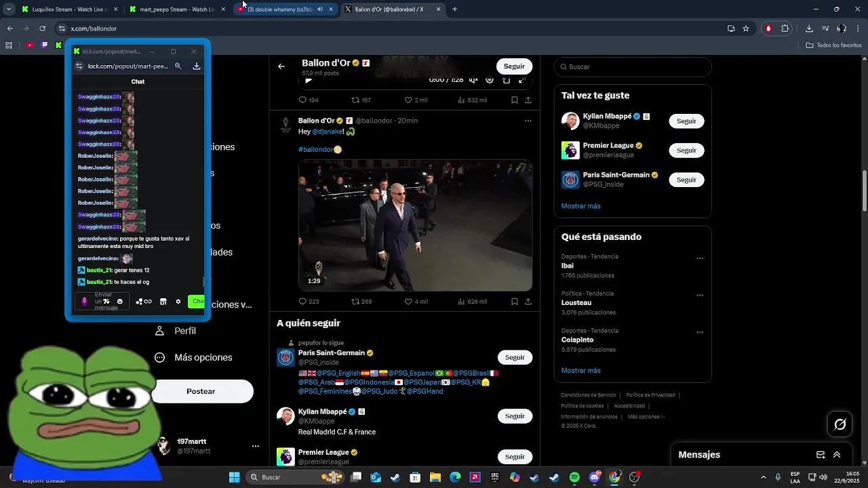This screenshot has width=868, height=488.
Task: Follow Kylian Mbappé in A quién seguir
Action: point(515,416)
